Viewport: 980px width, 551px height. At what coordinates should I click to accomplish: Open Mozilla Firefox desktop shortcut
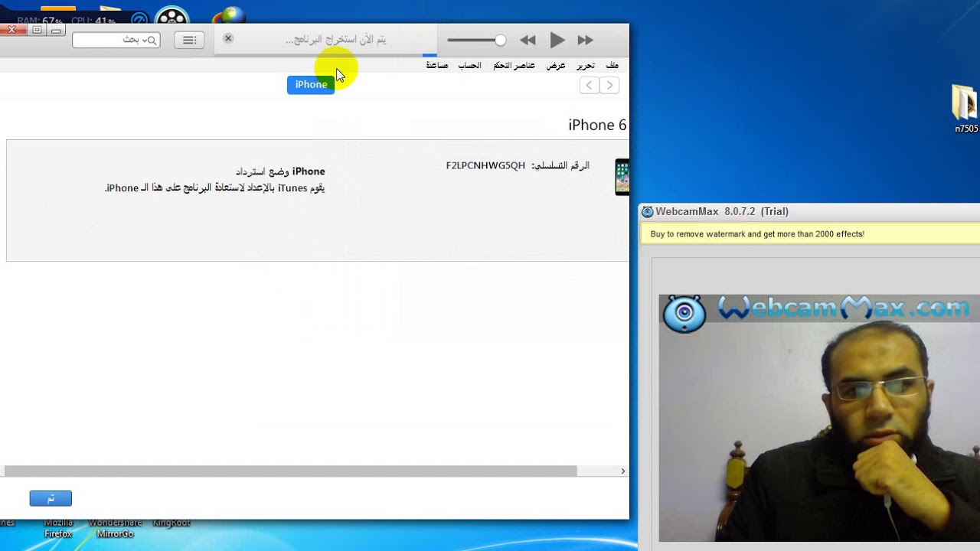pos(58,528)
